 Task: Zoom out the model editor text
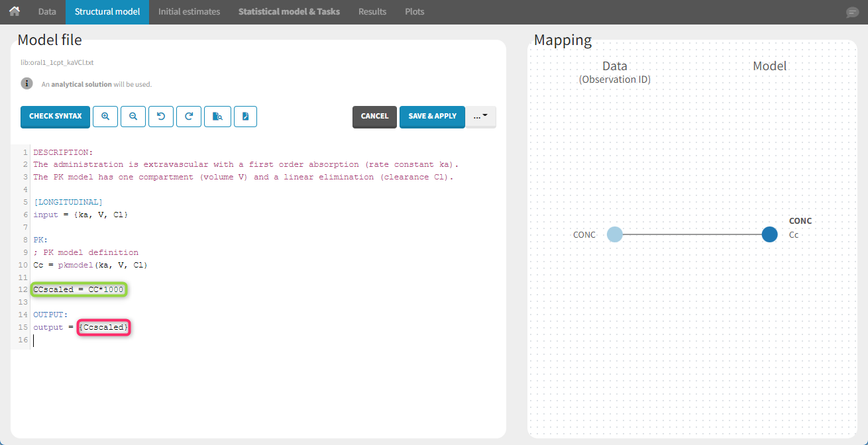[133, 117]
